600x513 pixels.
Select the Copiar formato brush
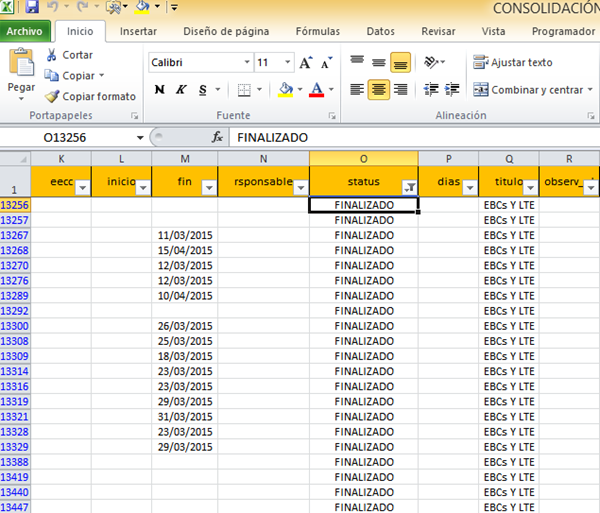(51, 97)
